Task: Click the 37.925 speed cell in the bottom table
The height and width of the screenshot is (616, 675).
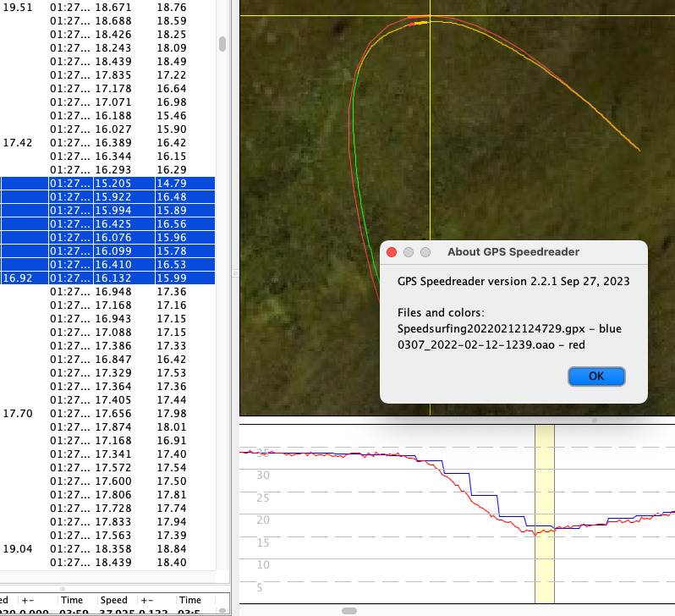Action: (113, 613)
